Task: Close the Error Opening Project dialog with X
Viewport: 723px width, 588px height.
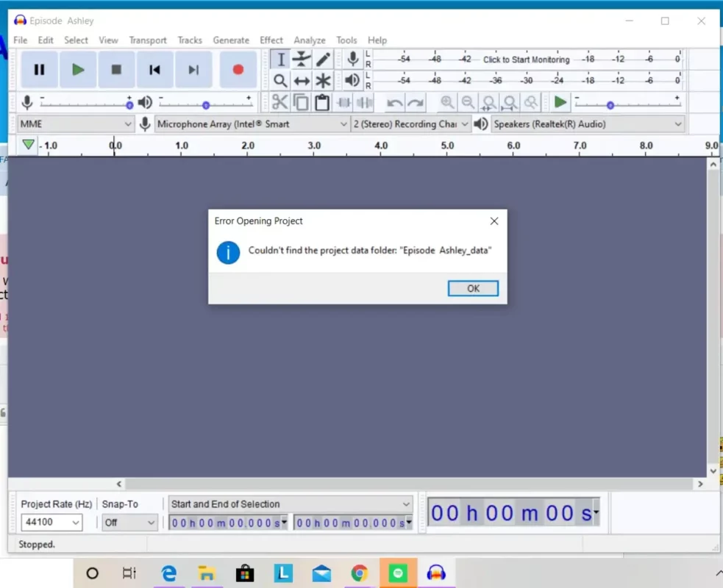Action: pyautogui.click(x=494, y=221)
